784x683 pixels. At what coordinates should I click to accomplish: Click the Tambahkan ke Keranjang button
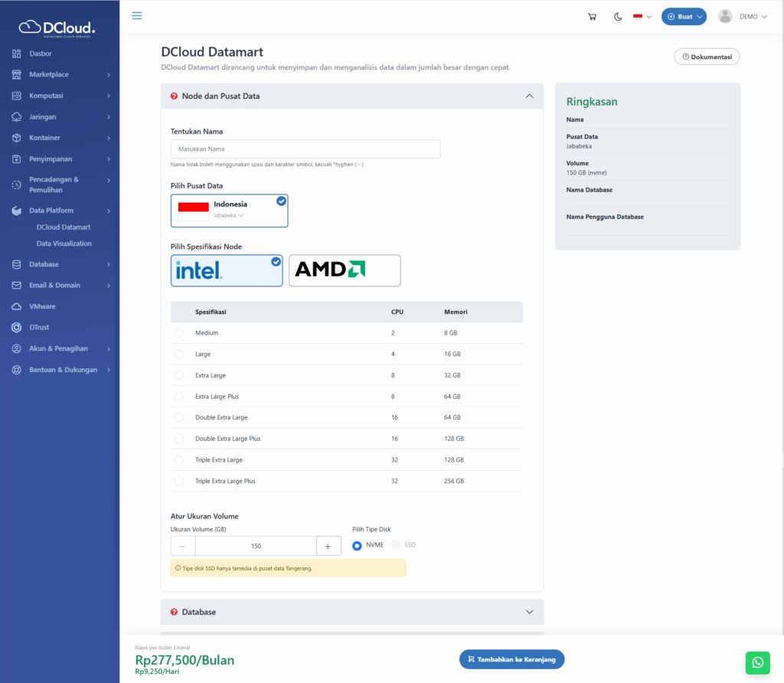[512, 659]
